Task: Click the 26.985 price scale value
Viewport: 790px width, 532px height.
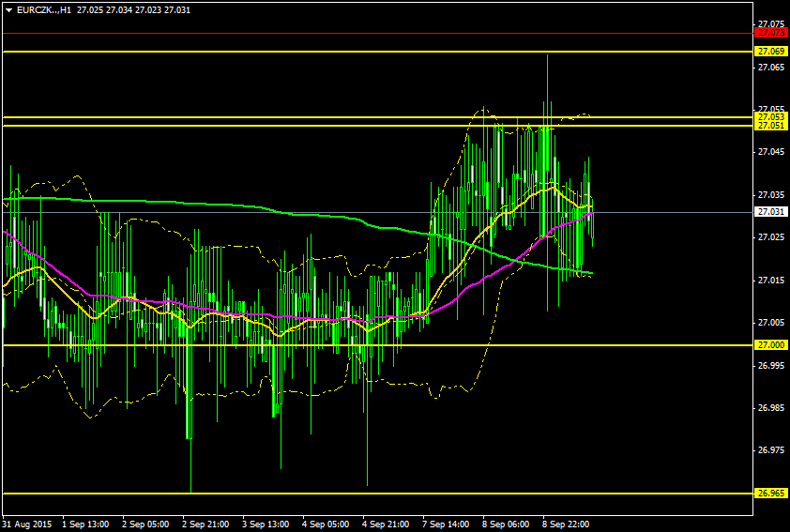Action: pos(771,407)
